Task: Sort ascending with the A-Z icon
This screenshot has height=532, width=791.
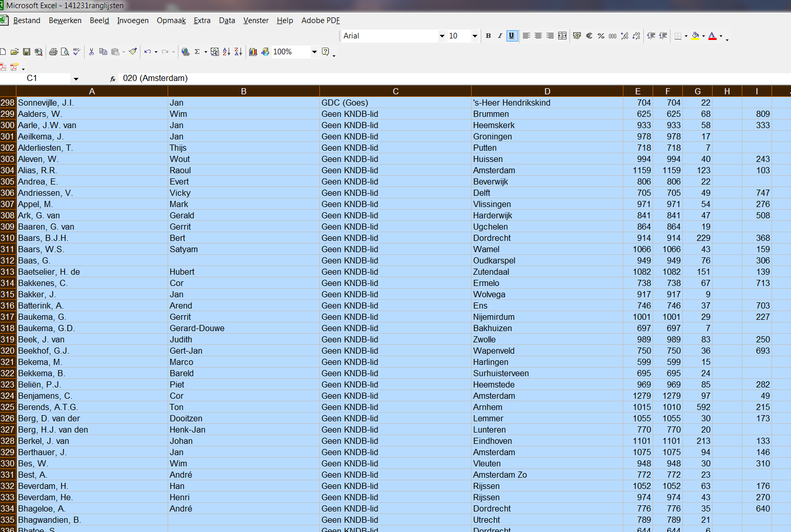Action: tap(227, 52)
